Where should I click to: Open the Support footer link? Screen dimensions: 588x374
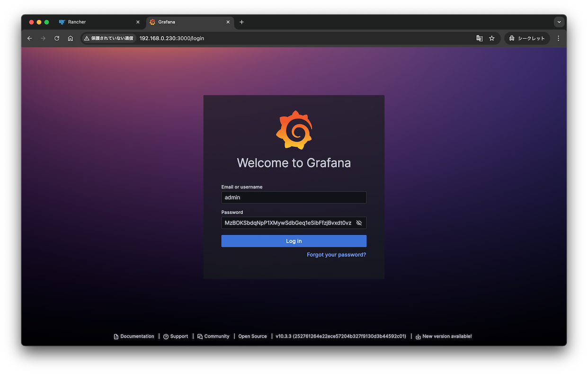(x=176, y=337)
